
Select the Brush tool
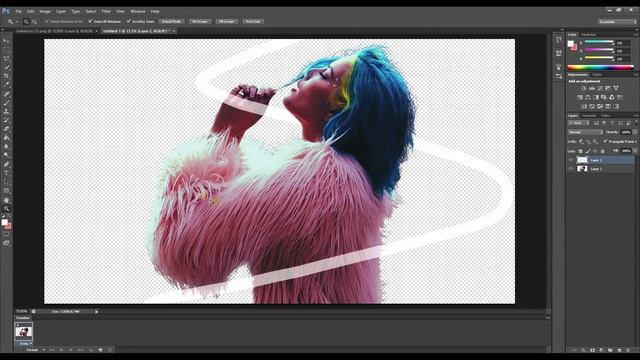6,102
